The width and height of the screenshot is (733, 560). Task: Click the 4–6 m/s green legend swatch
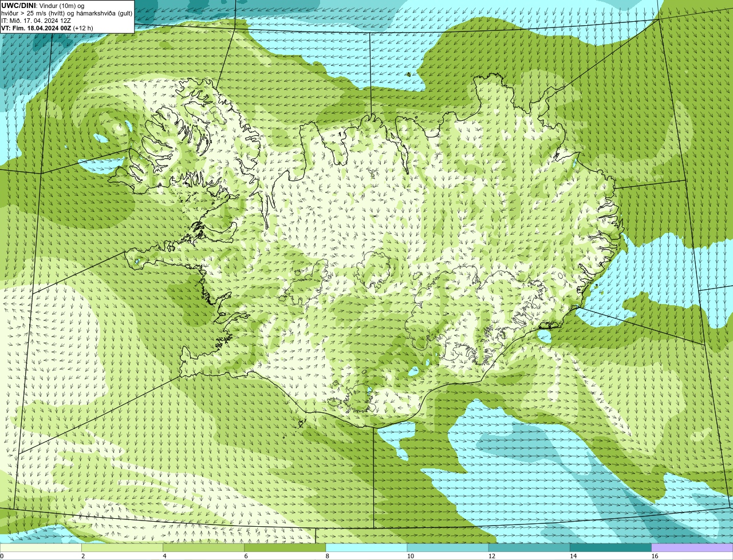(x=203, y=548)
